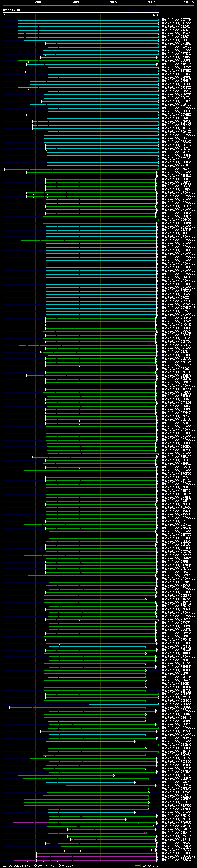Click the purple ~60% identity legend segment
Image resolution: width=197 pixels, height=868 pixels.
[98, 6]
